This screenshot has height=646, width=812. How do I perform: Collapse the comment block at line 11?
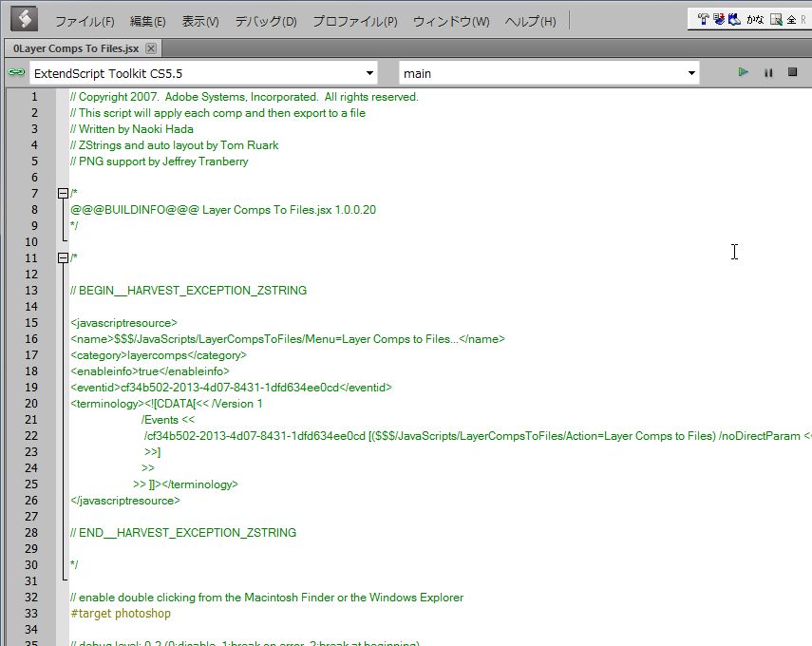tap(63, 257)
